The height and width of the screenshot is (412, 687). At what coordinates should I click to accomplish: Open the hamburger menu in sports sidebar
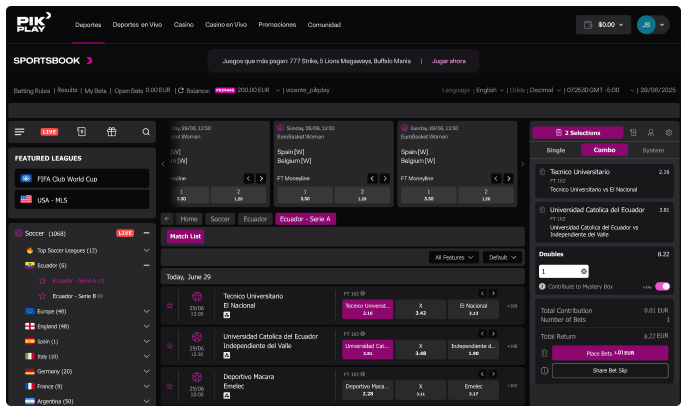click(19, 132)
